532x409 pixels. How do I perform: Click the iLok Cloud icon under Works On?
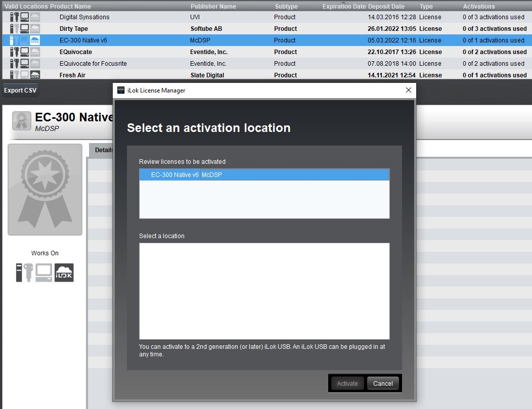[x=64, y=272]
